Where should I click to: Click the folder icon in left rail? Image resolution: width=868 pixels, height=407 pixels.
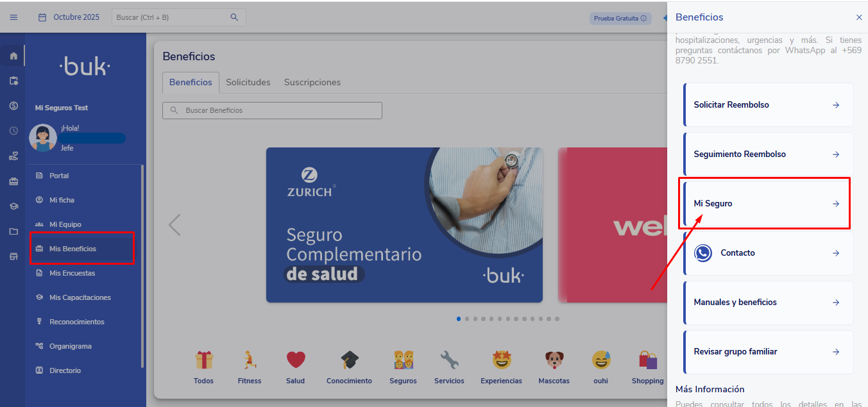pos(13,231)
